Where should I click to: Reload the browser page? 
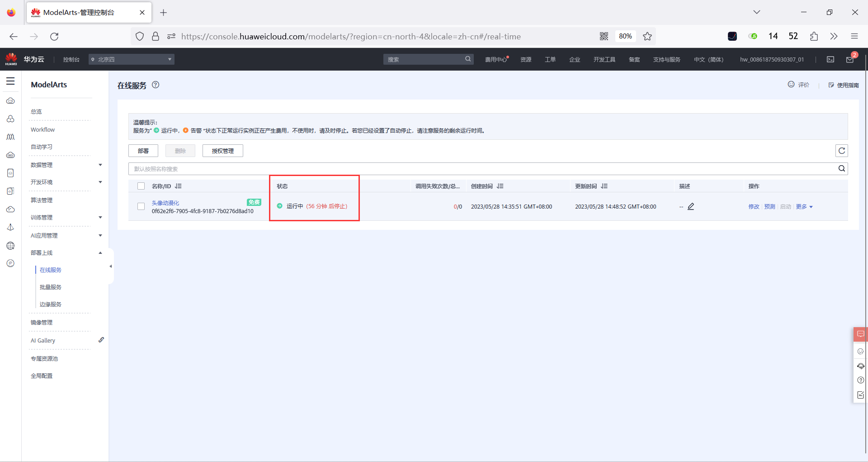pos(54,37)
